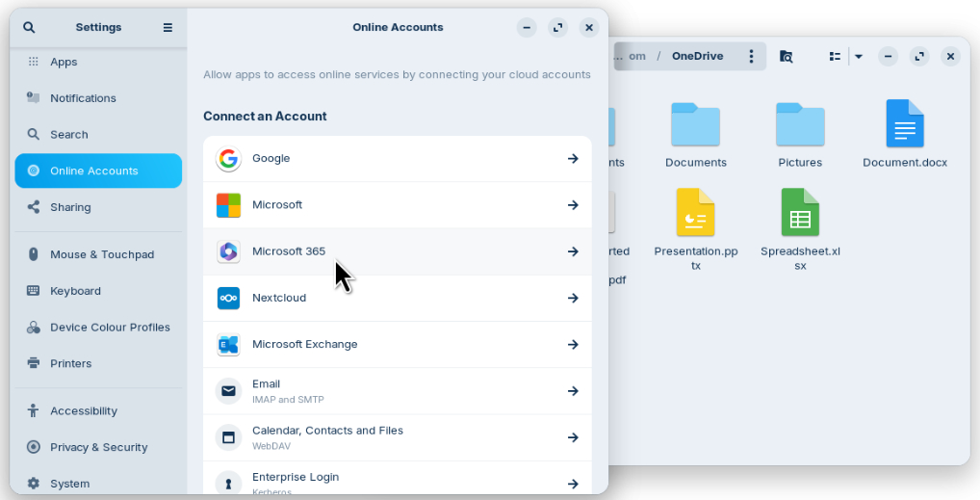Viewport: 980px width, 500px height.
Task: Open the Documents folder
Action: tap(695, 135)
